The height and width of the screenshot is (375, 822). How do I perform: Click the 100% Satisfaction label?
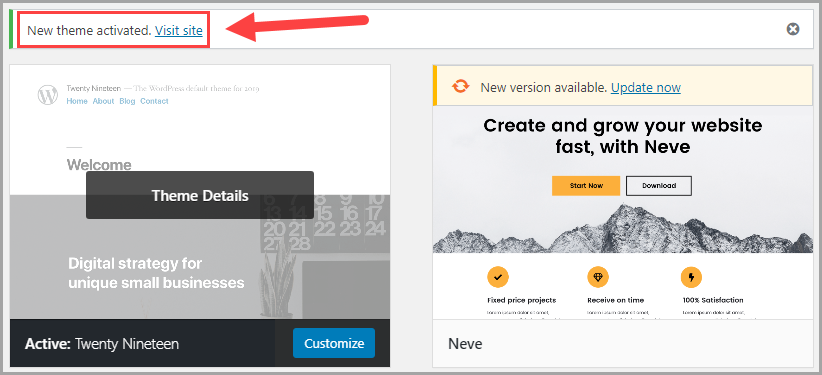pyautogui.click(x=713, y=301)
